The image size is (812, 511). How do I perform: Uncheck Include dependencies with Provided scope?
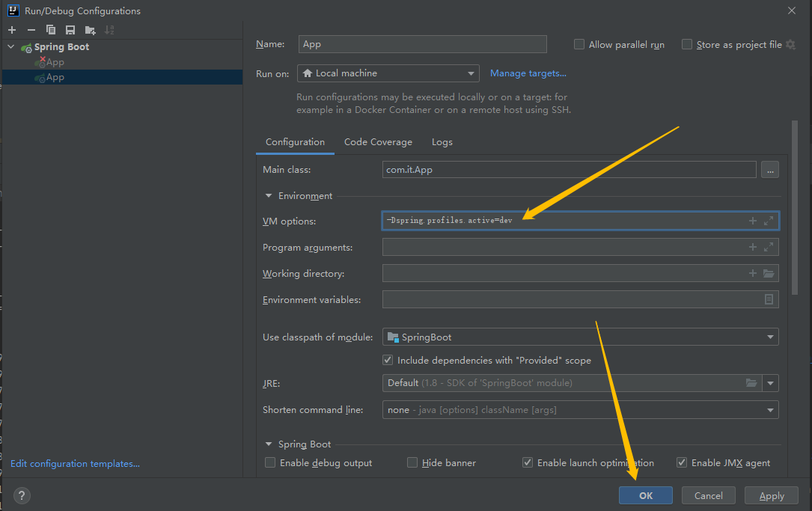coord(388,360)
